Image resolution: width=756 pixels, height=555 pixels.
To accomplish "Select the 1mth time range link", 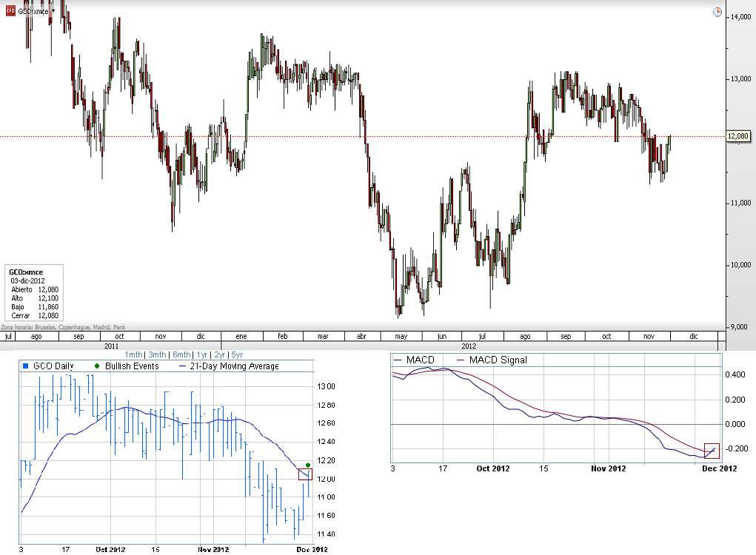I will tap(133, 354).
